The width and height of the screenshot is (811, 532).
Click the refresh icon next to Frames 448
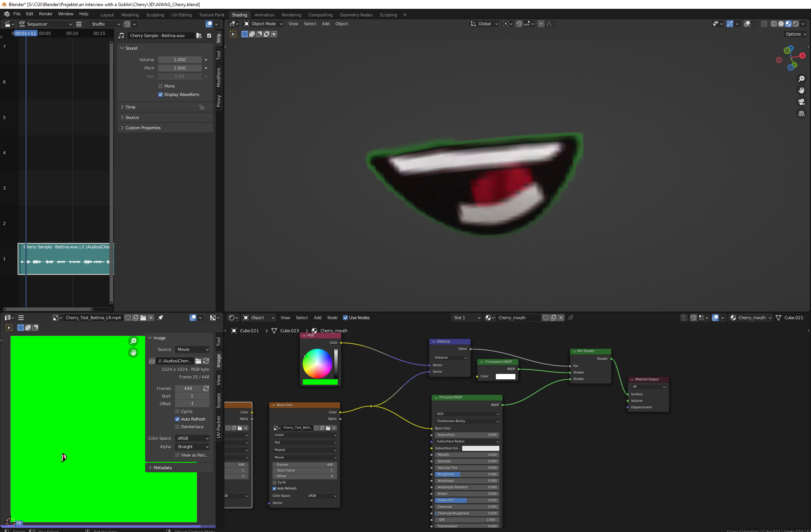click(206, 388)
